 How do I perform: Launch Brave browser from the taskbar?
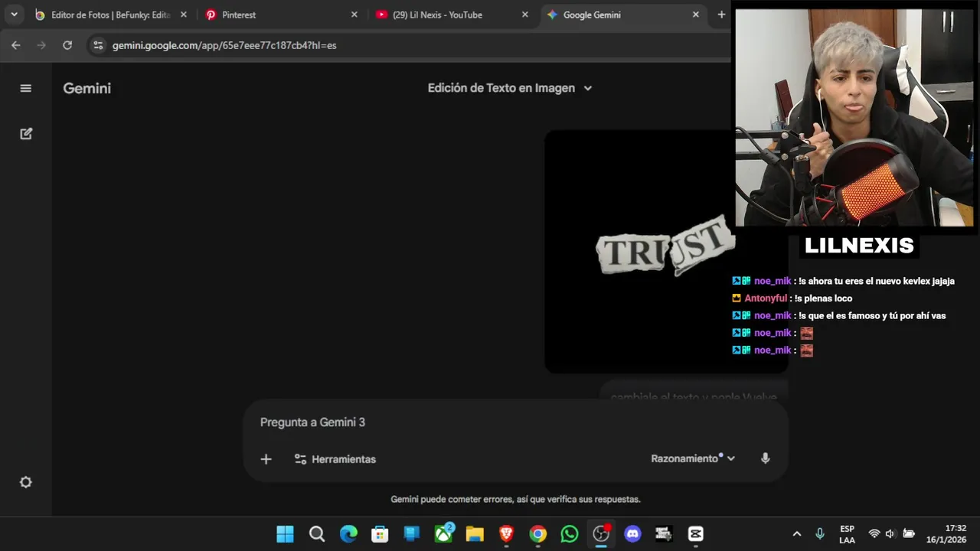coord(506,534)
